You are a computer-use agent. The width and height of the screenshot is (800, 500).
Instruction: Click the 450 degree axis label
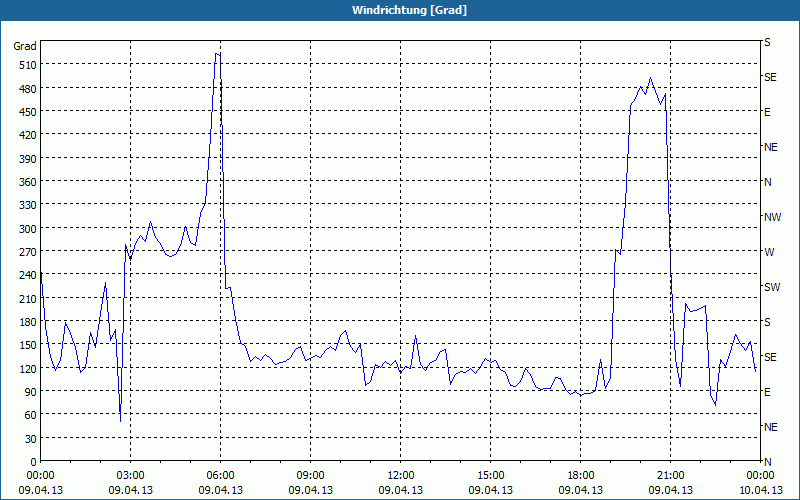pyautogui.click(x=28, y=112)
